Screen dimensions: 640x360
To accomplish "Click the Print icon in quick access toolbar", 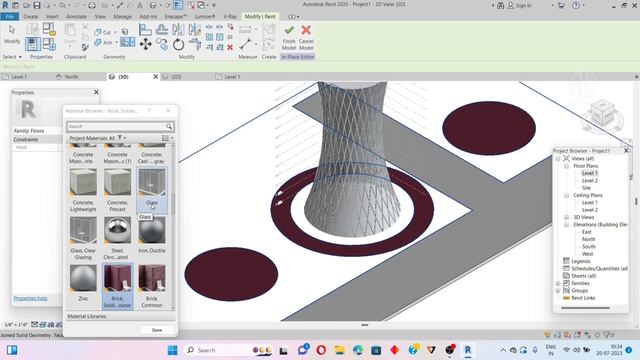I will coord(92,5).
